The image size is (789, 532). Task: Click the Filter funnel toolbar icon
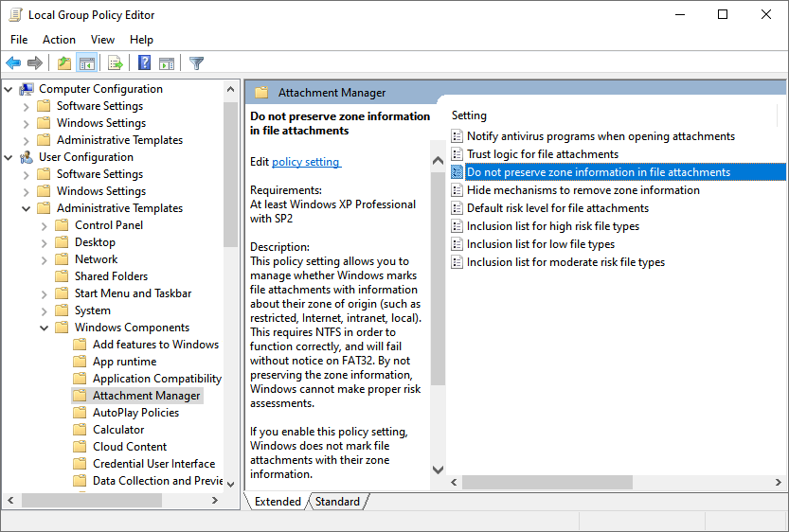click(196, 63)
